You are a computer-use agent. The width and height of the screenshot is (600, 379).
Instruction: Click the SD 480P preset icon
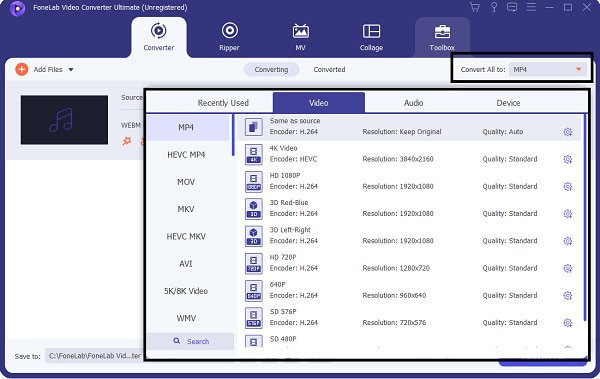tap(253, 341)
